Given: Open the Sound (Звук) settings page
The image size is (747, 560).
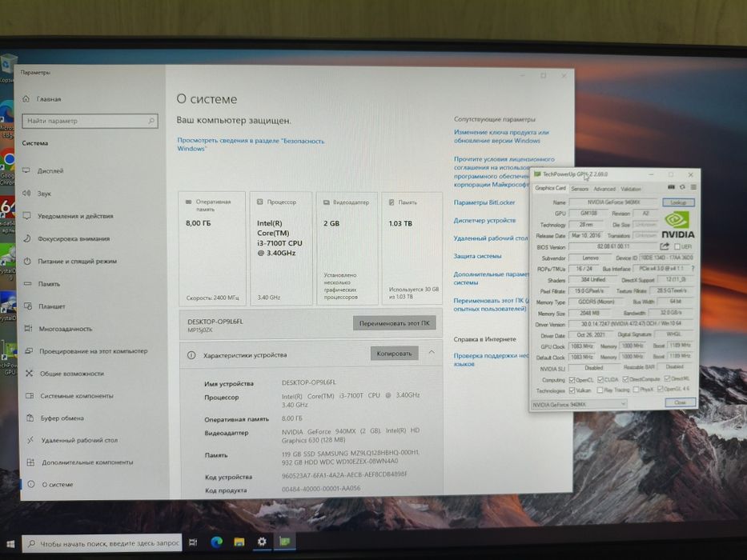Looking at the screenshot, I should (x=44, y=194).
